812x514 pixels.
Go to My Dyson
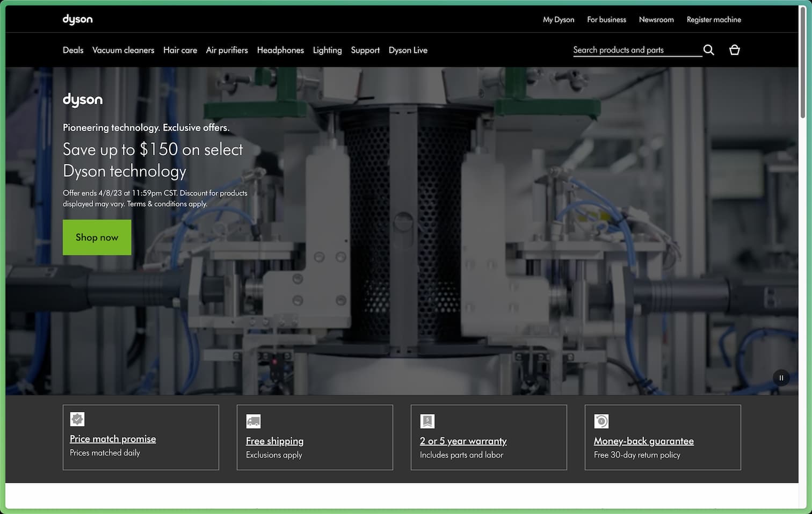pyautogui.click(x=559, y=19)
